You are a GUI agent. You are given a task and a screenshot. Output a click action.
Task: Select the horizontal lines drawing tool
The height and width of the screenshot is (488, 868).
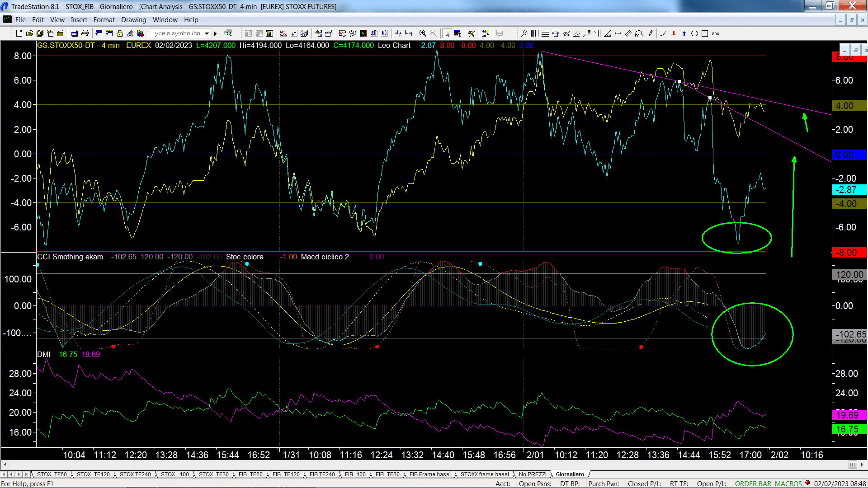pos(545,33)
